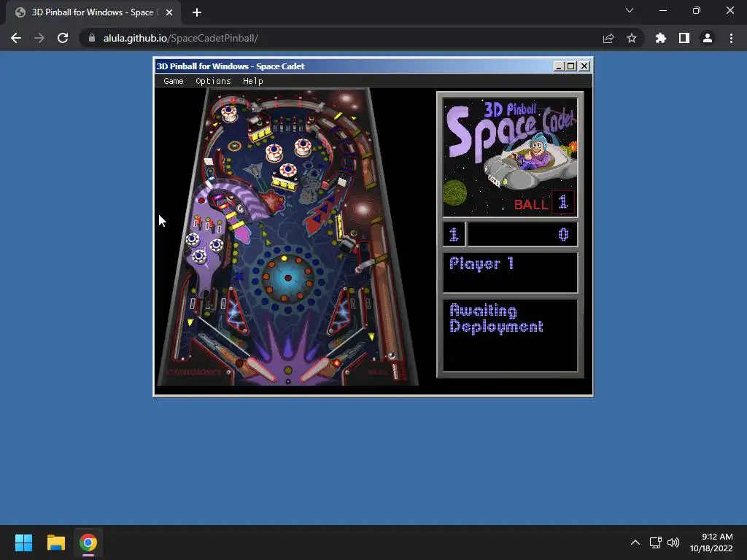
Task: Open the Windows Start menu
Action: 23,542
